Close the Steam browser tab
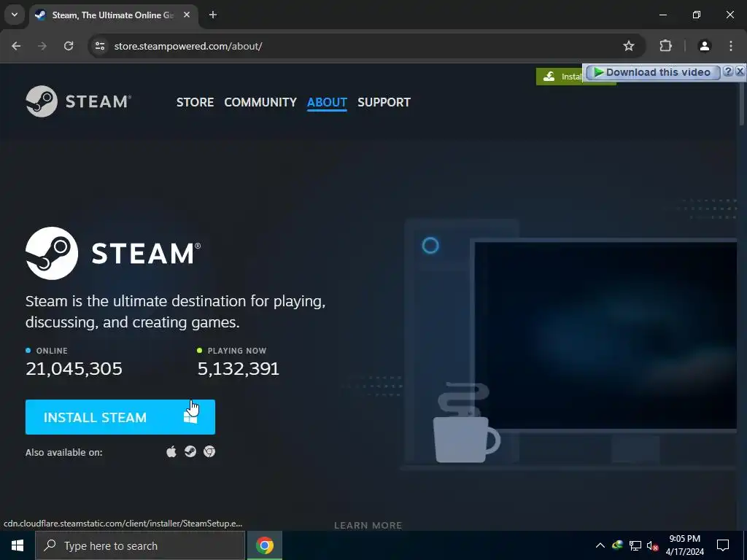This screenshot has width=747, height=560. 187,15
